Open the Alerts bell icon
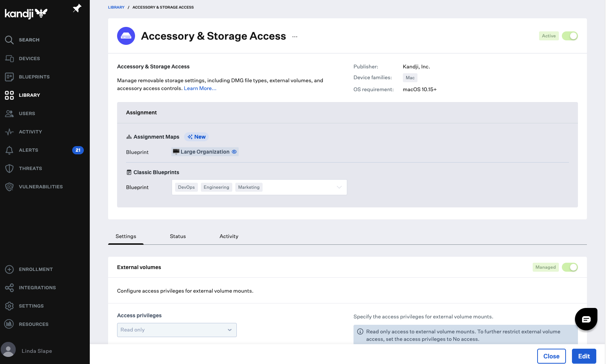 pos(9,150)
